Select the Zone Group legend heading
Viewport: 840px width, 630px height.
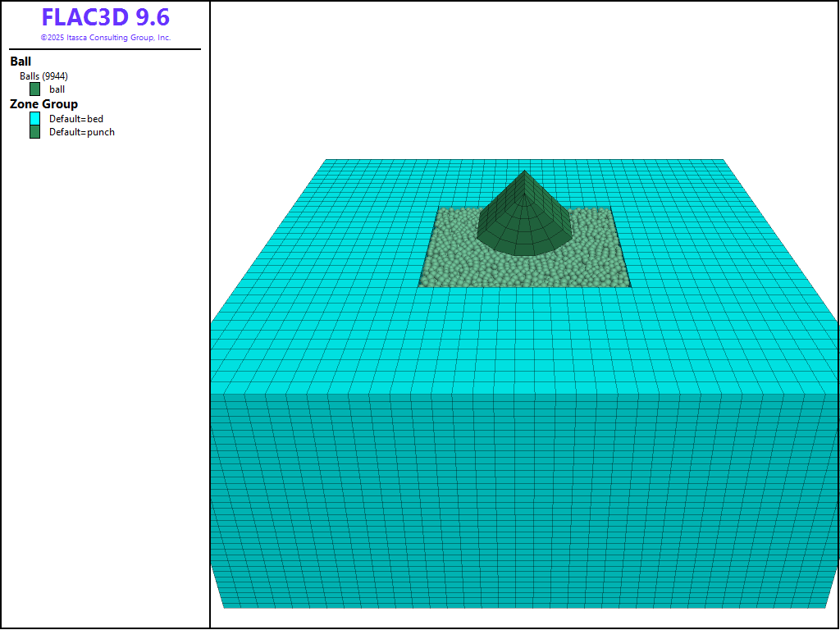pyautogui.click(x=43, y=104)
